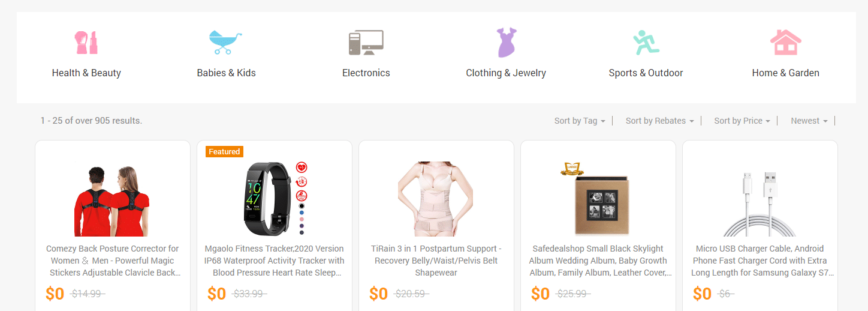Open the Mgaolo Fitness Tracker title link
This screenshot has height=311, width=868.
click(275, 261)
